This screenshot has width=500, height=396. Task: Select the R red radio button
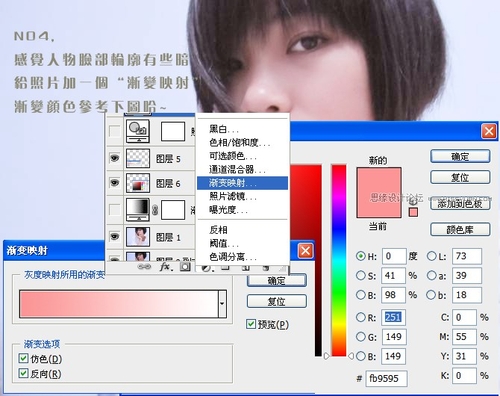pyautogui.click(x=360, y=317)
